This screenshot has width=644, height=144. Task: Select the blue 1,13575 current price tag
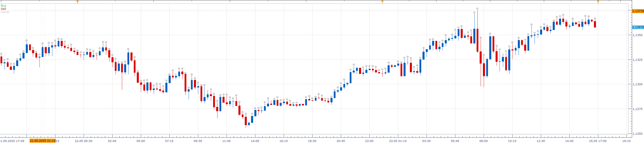click(638, 27)
